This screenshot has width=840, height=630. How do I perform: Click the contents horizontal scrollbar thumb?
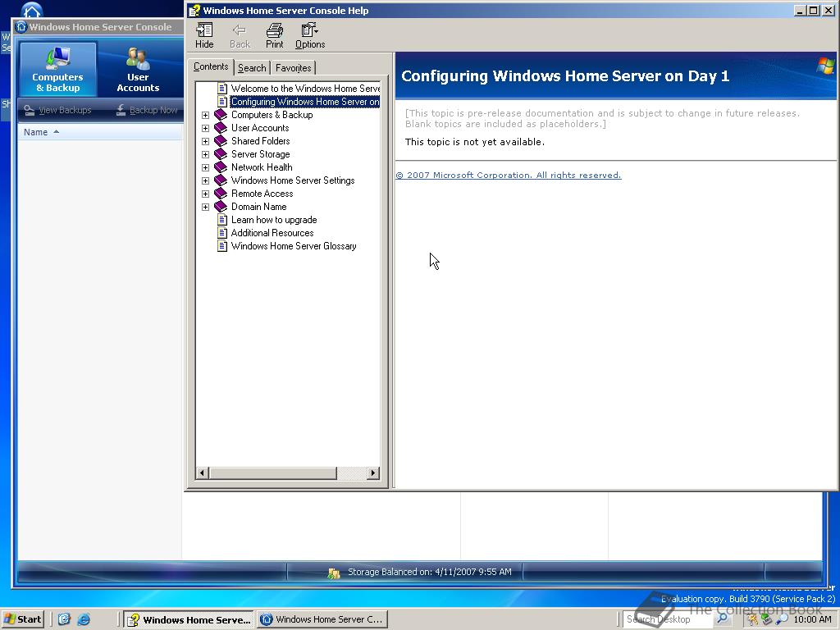[x=272, y=473]
